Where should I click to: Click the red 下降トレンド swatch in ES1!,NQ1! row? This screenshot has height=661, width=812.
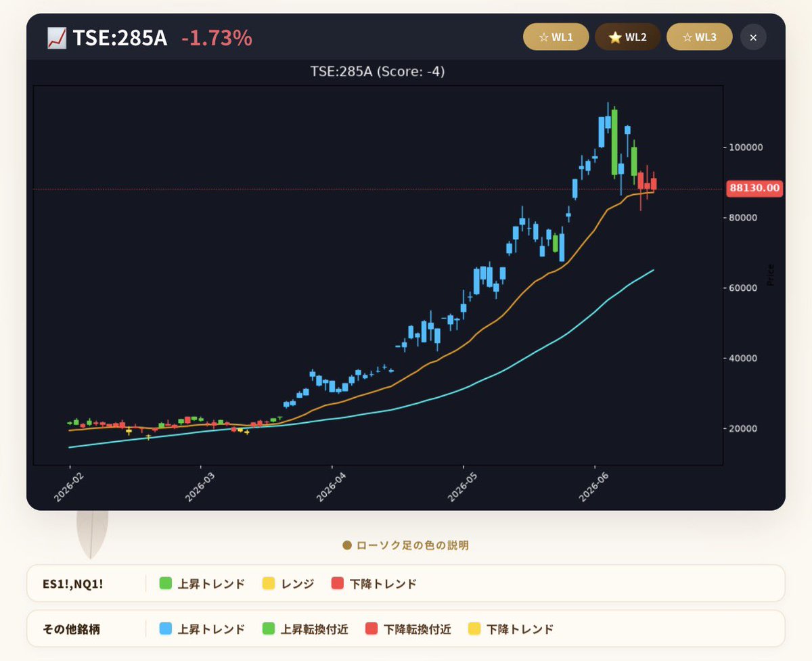pos(338,583)
